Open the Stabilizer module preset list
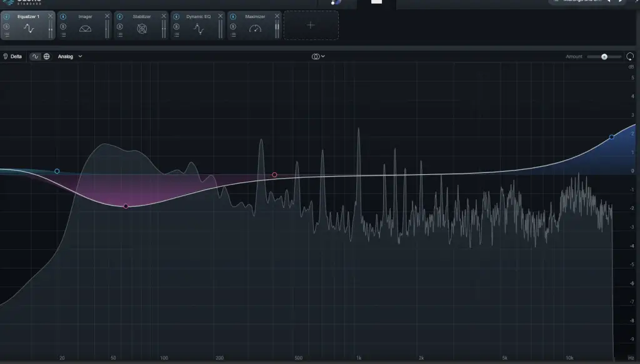The image size is (640, 364). (119, 35)
